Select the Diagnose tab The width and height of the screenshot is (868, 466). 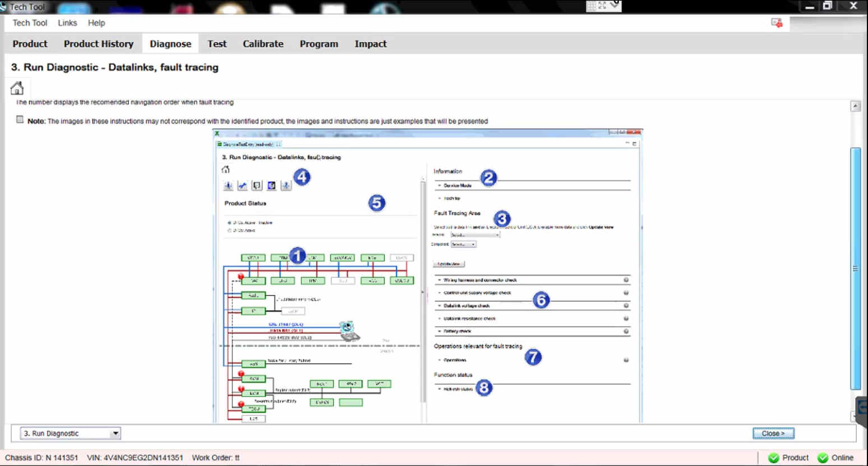point(170,44)
